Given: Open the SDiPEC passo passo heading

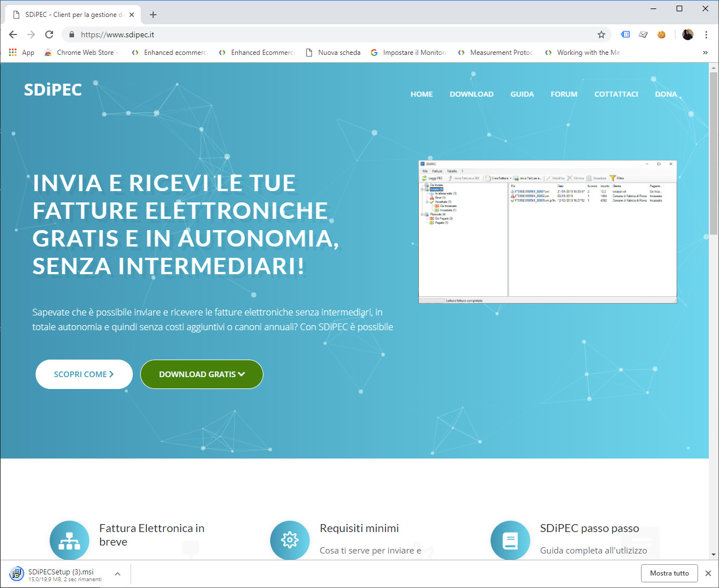Looking at the screenshot, I should [x=590, y=528].
